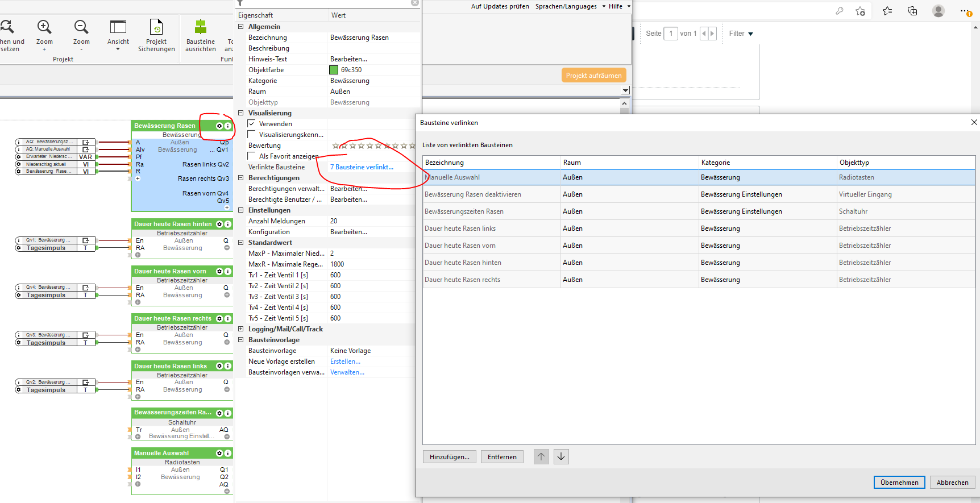Screen dimensions: 980x503
Task: Select the Bewässerung Rasen deaktivieren row
Action: tap(699, 194)
